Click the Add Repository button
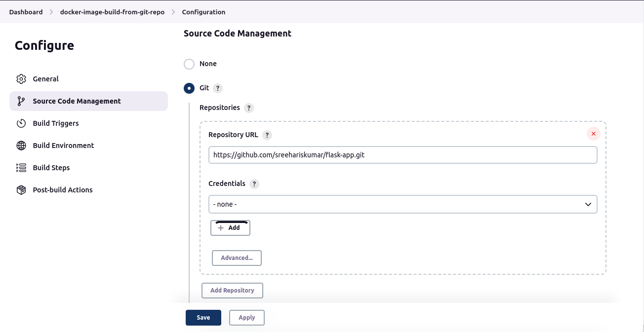This screenshot has height=332, width=644. point(232,290)
